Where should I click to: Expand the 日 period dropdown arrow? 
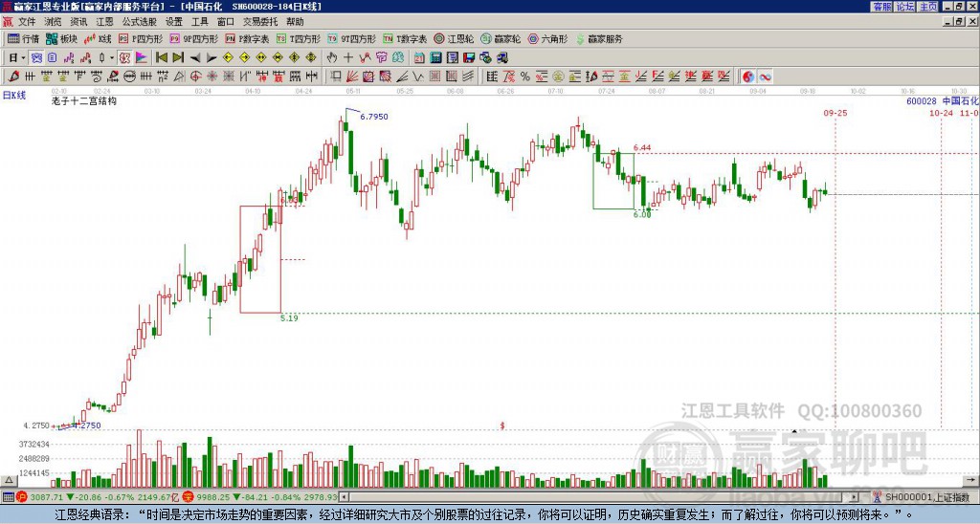tap(23, 58)
